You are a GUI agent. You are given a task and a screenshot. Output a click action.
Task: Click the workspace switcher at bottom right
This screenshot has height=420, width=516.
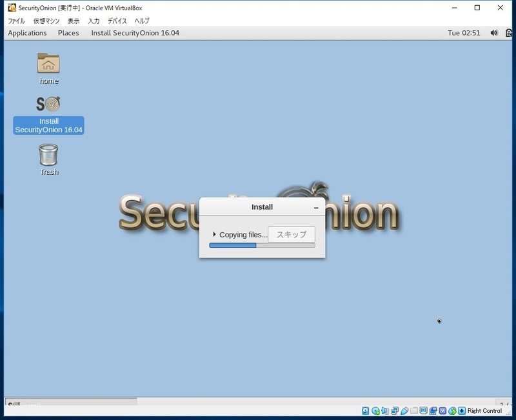point(504,402)
